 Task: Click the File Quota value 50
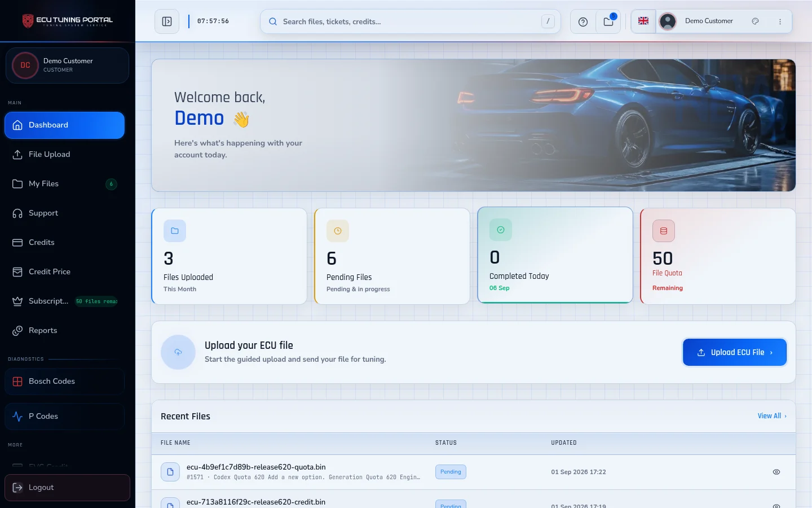pos(663,259)
